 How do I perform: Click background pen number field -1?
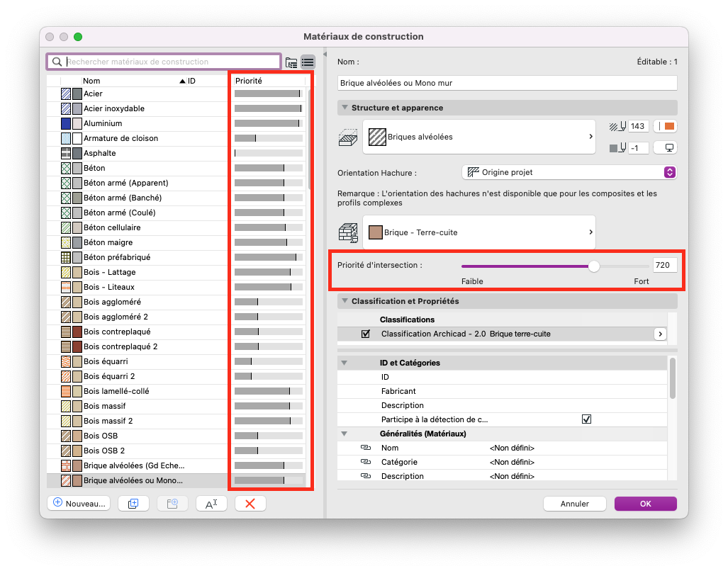(x=639, y=148)
